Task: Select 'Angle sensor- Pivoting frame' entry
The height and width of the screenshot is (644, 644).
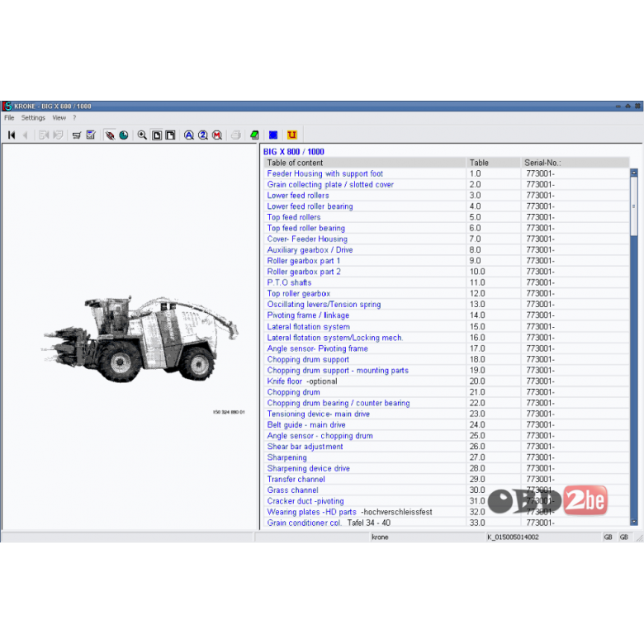Action: pos(318,348)
